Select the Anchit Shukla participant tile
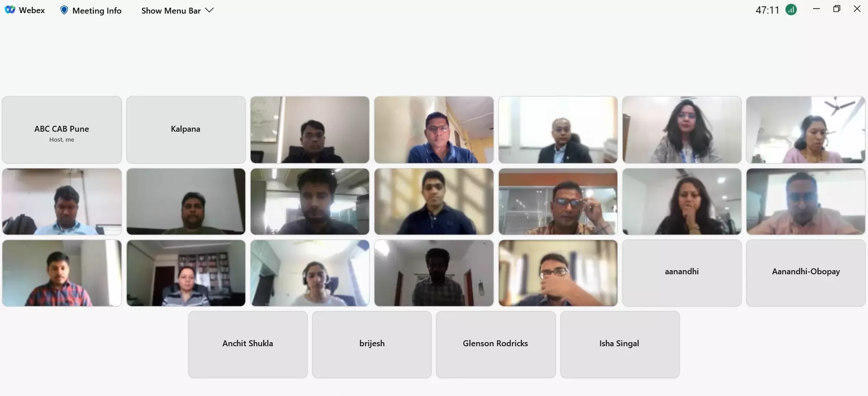The height and width of the screenshot is (396, 868). (248, 344)
